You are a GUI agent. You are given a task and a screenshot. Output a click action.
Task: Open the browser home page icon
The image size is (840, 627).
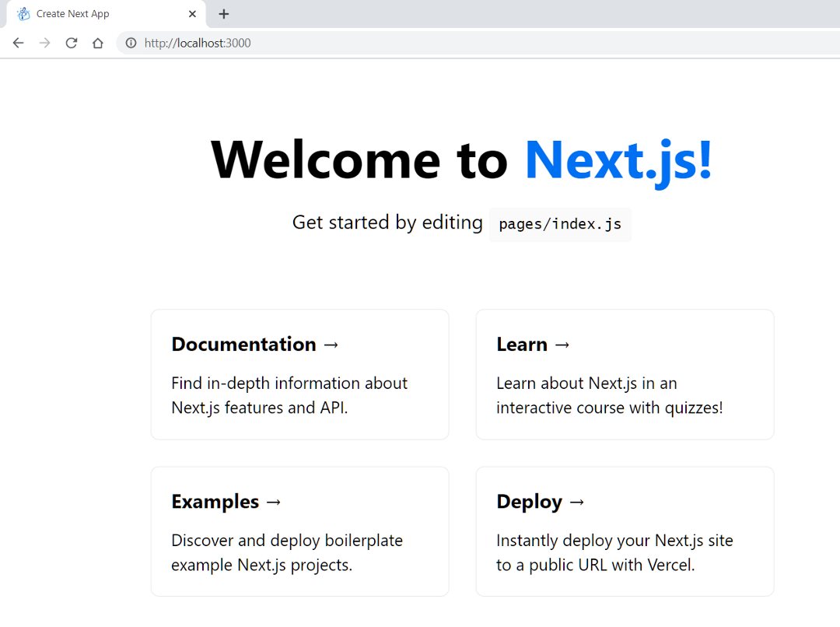click(x=96, y=43)
